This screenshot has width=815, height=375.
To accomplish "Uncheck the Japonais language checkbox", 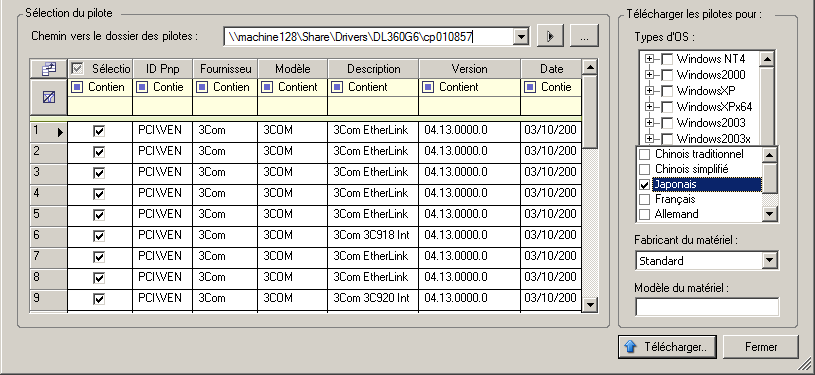I will (x=644, y=185).
